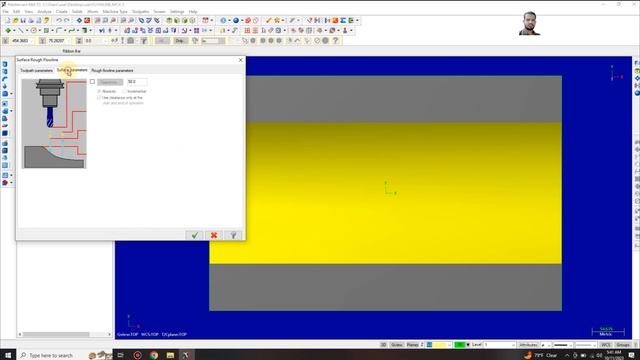Click the New file icon in the toolbar
This screenshot has width=640, height=360.
[7, 20]
